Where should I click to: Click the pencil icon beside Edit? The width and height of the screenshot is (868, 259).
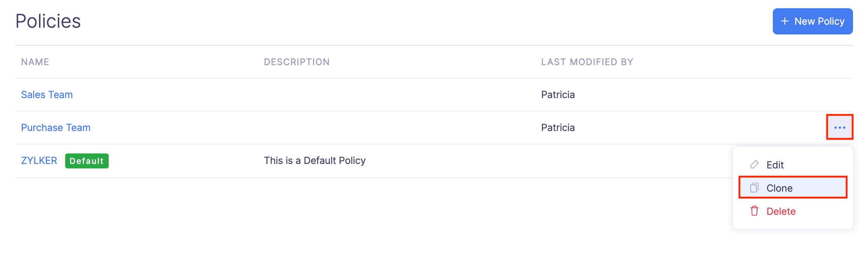tap(754, 165)
